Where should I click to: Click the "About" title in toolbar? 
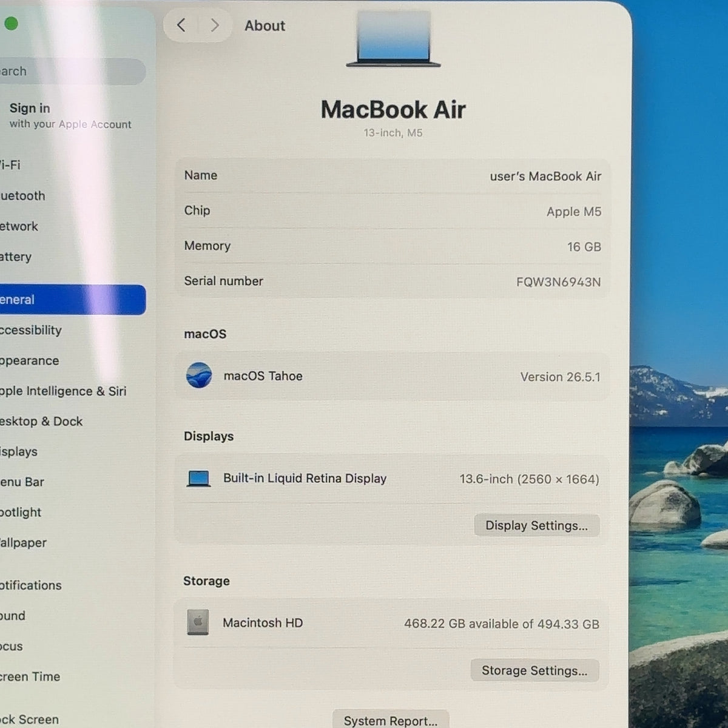265,25
